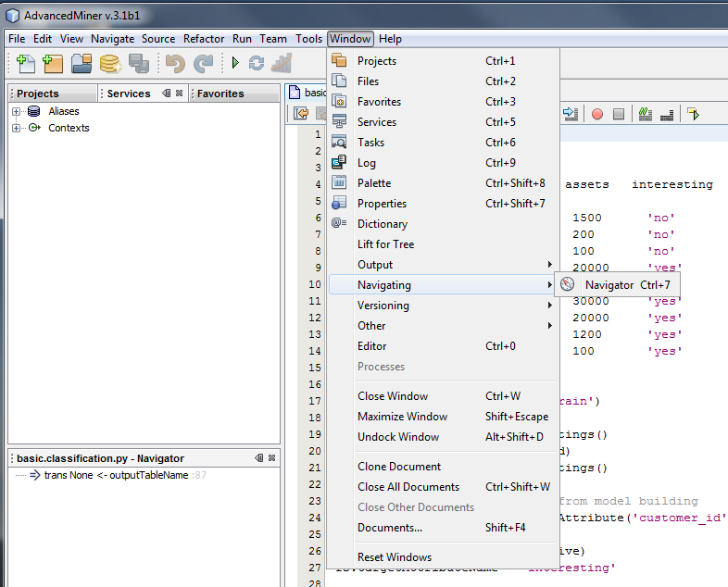The image size is (728, 587).
Task: Open the Run menu
Action: [x=242, y=39]
